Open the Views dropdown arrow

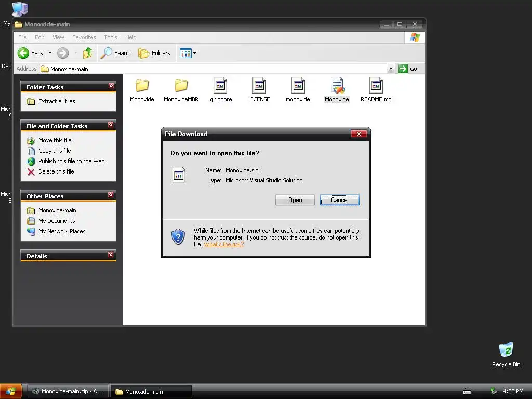click(x=194, y=54)
